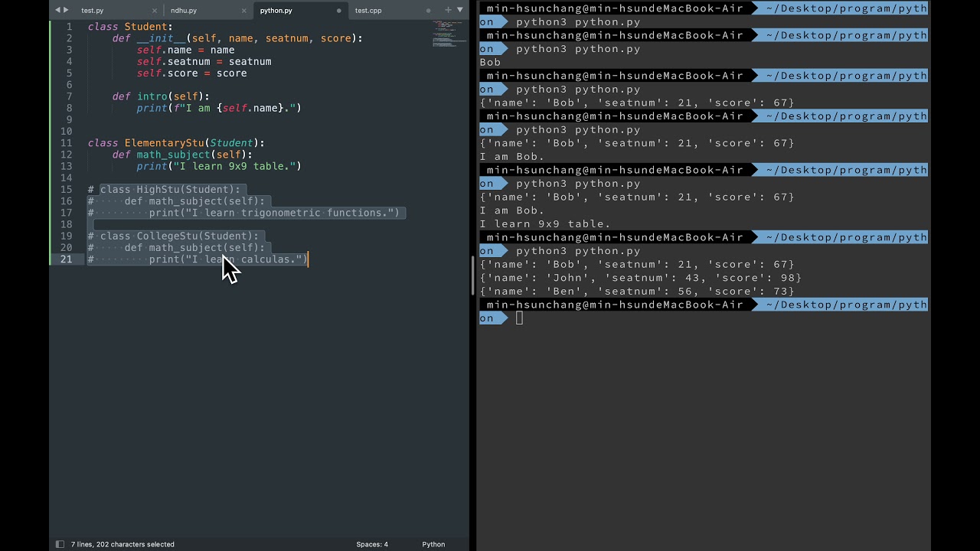Click terminal output 'Bob'
The image size is (980, 551).
coord(490,63)
